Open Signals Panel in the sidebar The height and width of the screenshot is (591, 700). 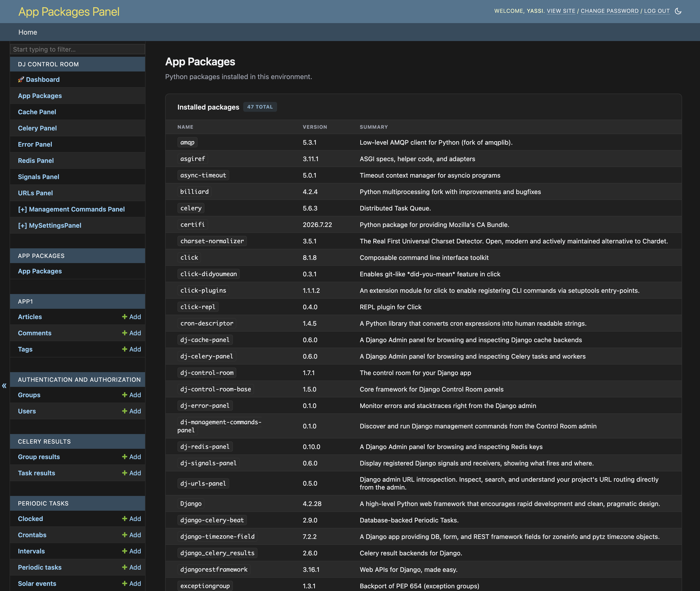point(39,177)
